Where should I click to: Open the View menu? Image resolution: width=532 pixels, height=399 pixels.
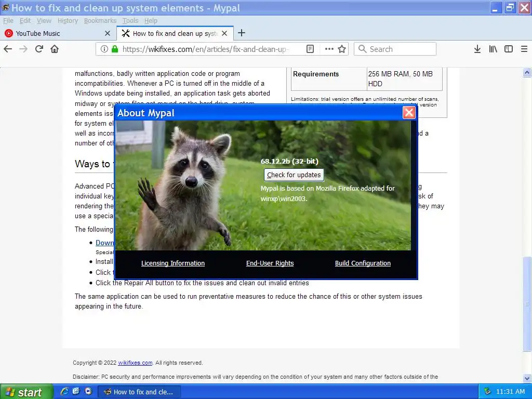[x=44, y=21]
